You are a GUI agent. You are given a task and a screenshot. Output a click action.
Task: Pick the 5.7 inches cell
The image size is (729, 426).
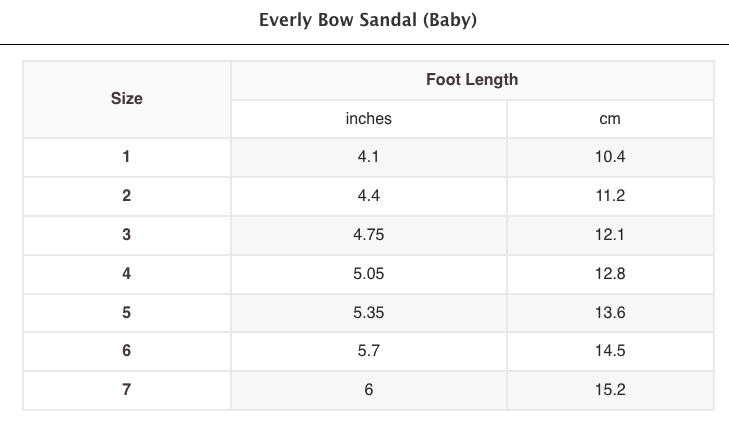tap(368, 351)
